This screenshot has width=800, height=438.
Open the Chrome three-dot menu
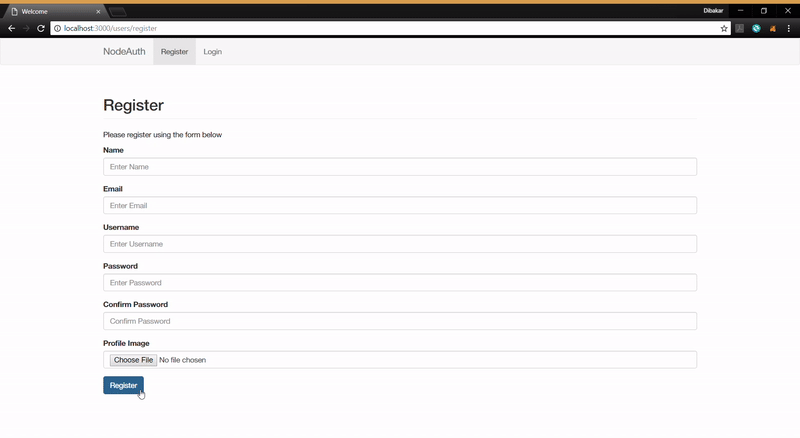tap(789, 29)
